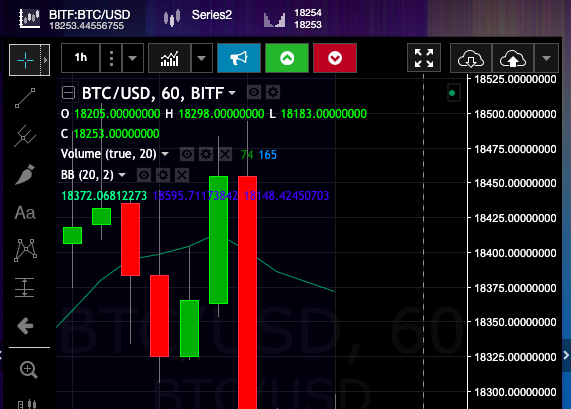Click the cloud upload save button

[x=513, y=58]
